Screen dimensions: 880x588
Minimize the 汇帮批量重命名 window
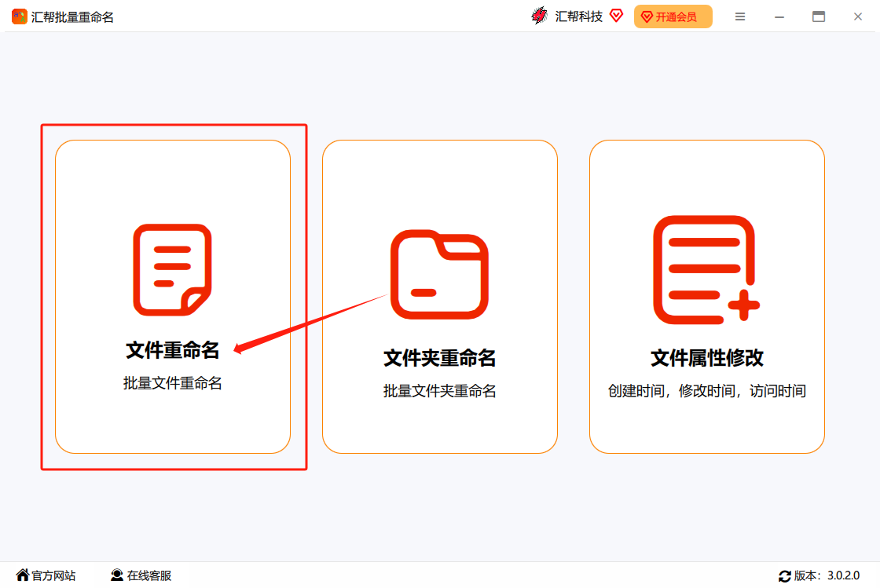(779, 16)
